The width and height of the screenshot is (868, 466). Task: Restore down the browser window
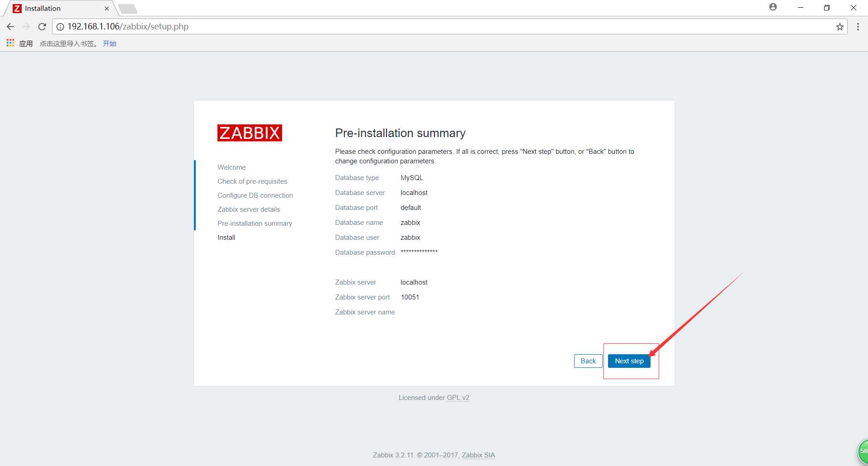pyautogui.click(x=827, y=8)
